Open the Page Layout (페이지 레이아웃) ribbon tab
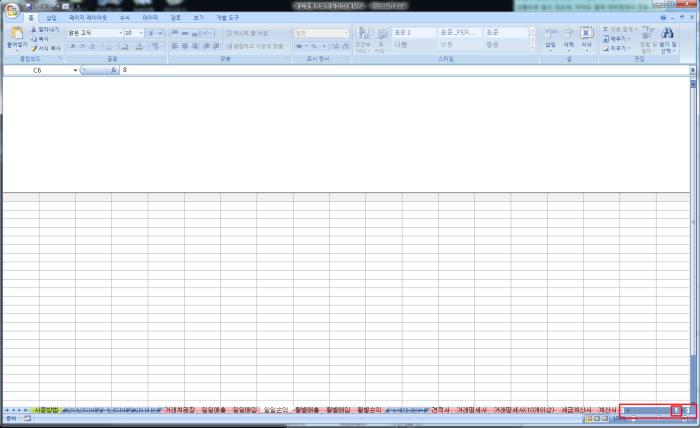Screen dimensions: 700x428 click(x=88, y=17)
